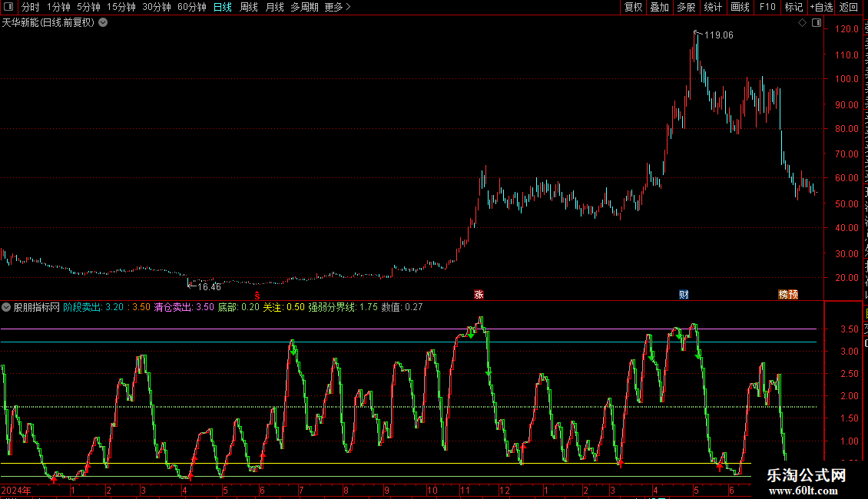868x499 pixels.
Task: Click the 16.46 low price label
Action: pos(209,286)
